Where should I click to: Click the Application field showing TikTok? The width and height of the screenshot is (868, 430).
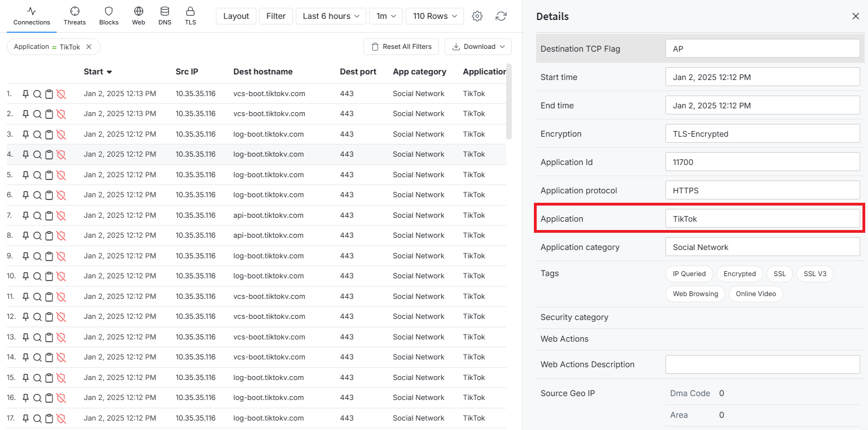tap(763, 218)
